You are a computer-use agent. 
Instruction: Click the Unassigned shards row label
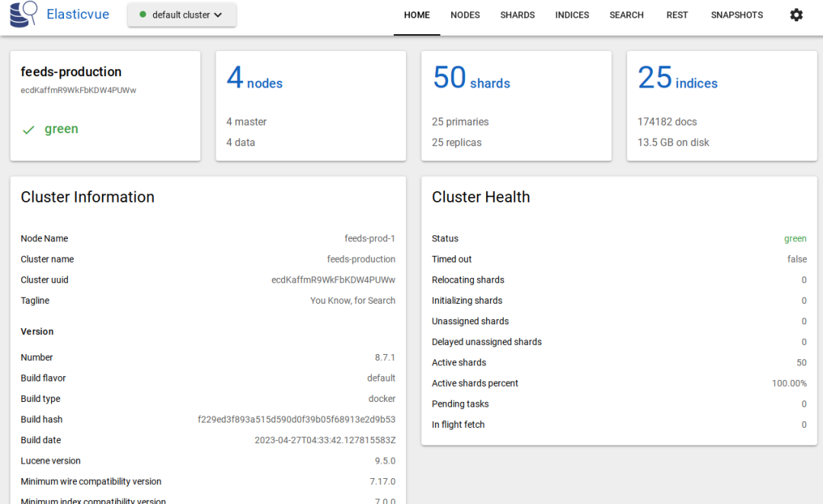[469, 321]
